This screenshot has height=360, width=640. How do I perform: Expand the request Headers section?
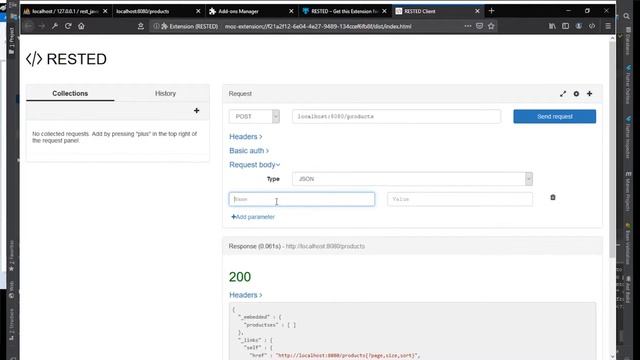click(x=245, y=137)
